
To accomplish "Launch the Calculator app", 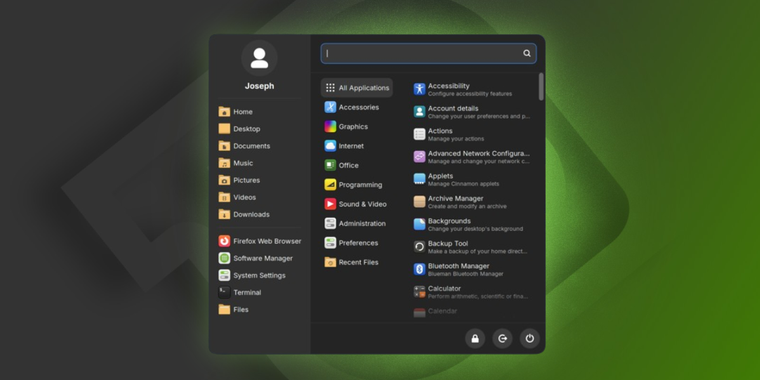I will pyautogui.click(x=472, y=292).
